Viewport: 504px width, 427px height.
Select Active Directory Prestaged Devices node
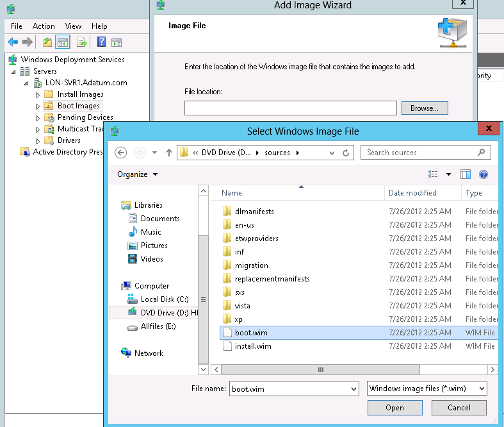tap(63, 152)
